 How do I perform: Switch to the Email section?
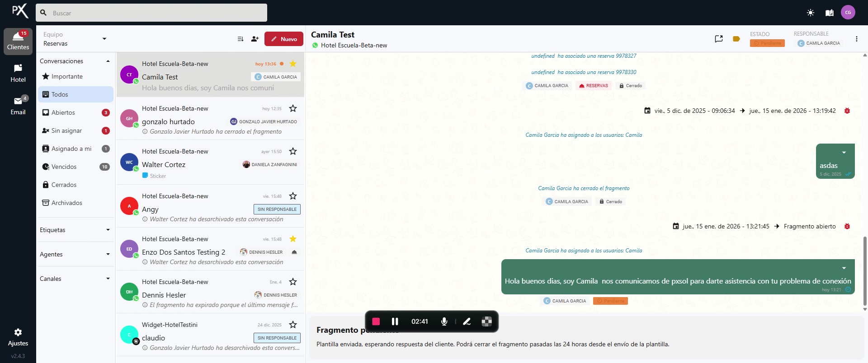coord(18,105)
